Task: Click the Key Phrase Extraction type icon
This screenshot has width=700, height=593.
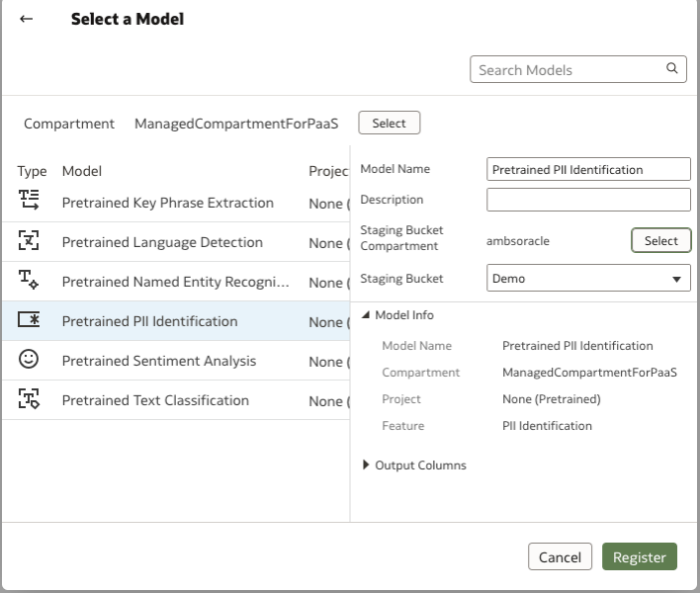Action: click(x=30, y=202)
